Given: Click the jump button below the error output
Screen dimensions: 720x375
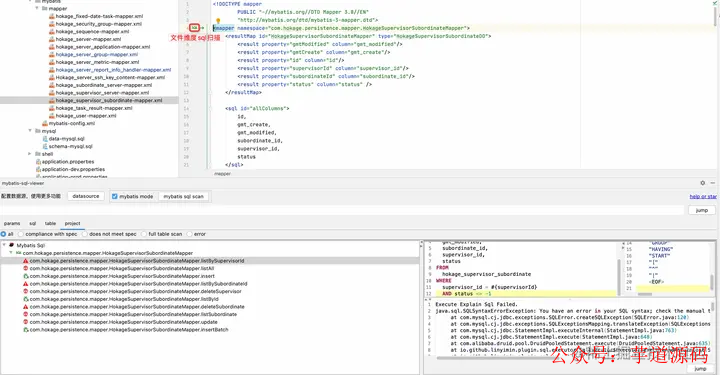Looking at the screenshot, I should [700, 369].
